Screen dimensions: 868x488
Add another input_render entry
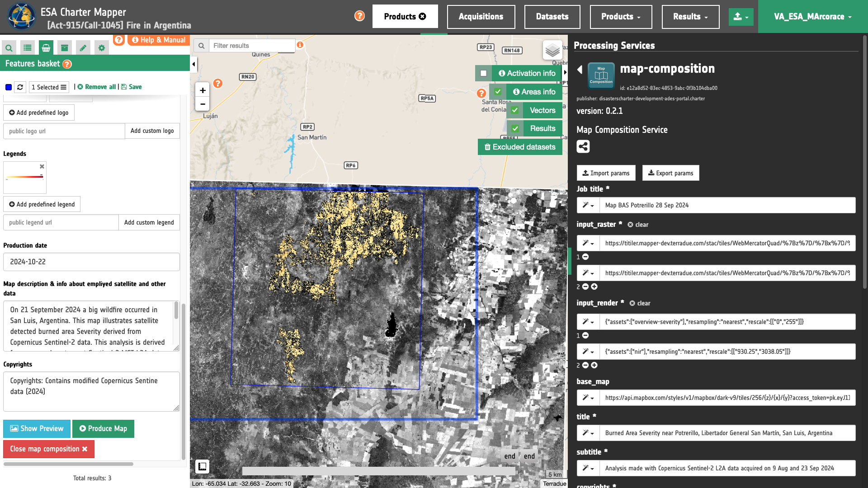pos(594,365)
